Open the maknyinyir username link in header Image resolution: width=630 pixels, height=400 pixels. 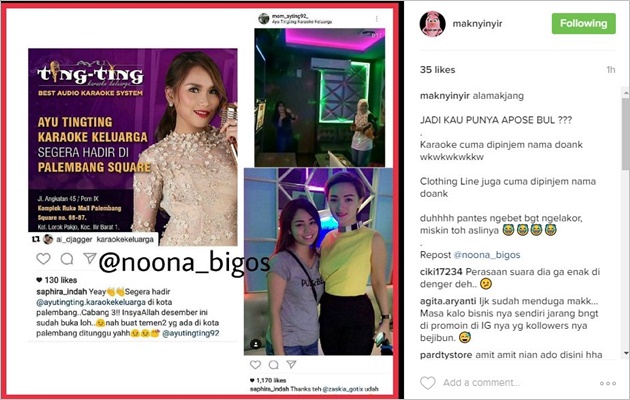(477, 24)
